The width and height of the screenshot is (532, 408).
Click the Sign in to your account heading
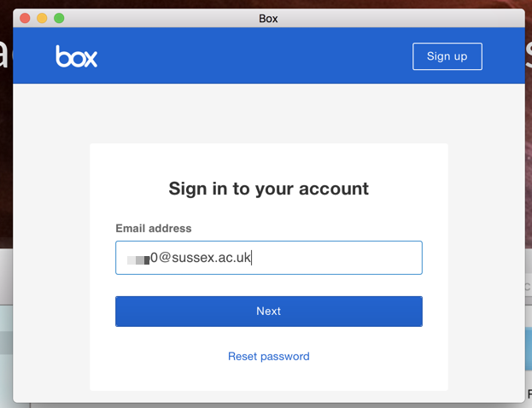pos(269,189)
